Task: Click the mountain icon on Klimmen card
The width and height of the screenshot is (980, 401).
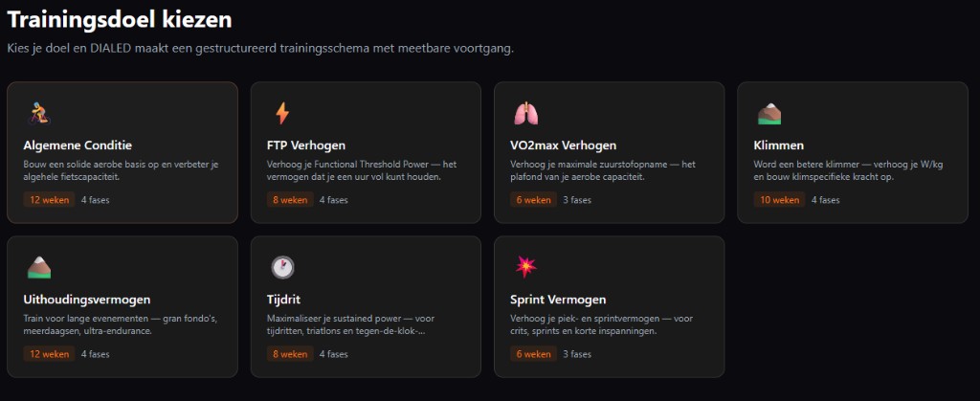Action: click(769, 114)
